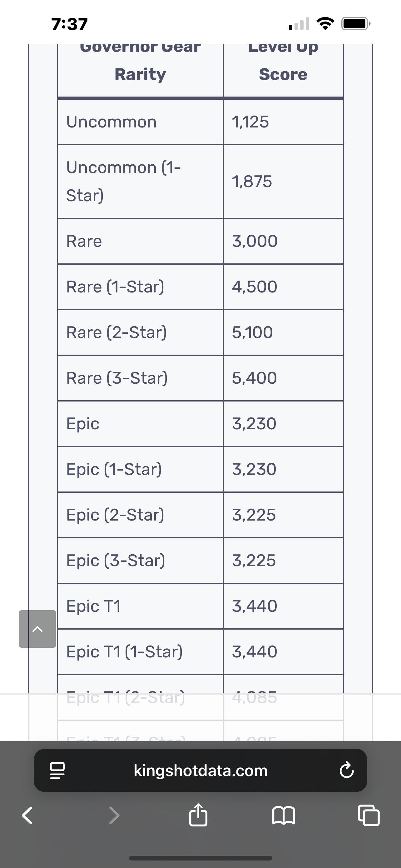The width and height of the screenshot is (401, 868).
Task: Tap the Epic (3-Star) row label
Action: pos(116,561)
